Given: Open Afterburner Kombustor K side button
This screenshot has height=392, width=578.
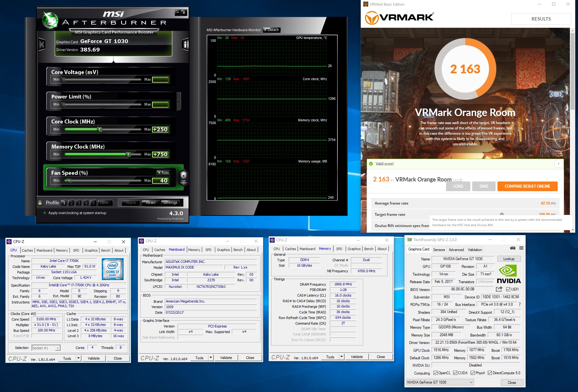Looking at the screenshot, I should click(42, 45).
